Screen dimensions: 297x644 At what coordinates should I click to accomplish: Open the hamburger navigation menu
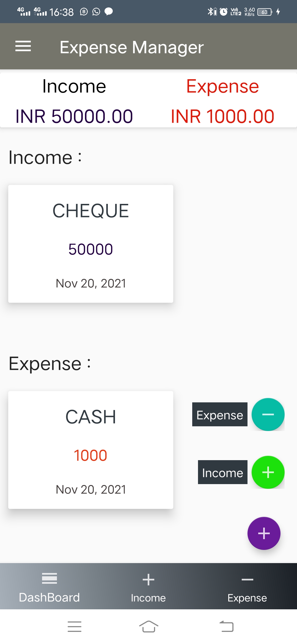tap(23, 46)
